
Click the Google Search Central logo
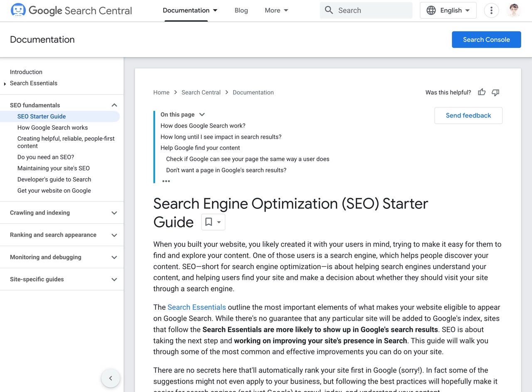pos(71,10)
